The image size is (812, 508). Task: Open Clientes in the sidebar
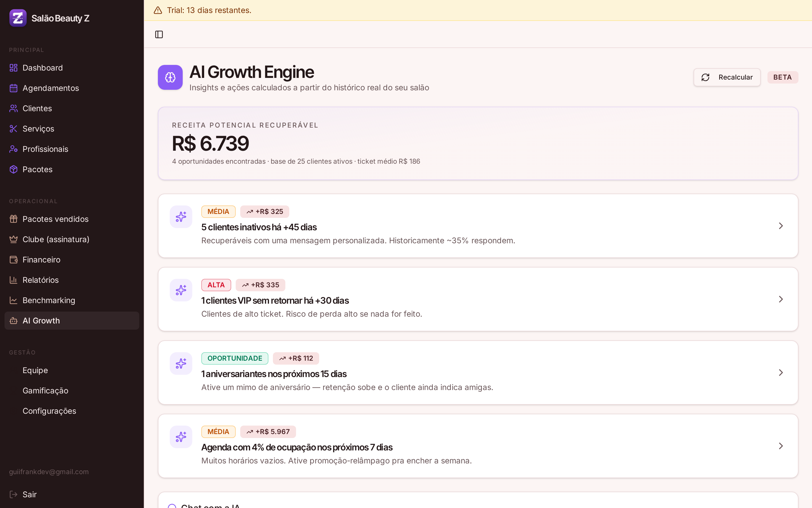click(x=72, y=109)
